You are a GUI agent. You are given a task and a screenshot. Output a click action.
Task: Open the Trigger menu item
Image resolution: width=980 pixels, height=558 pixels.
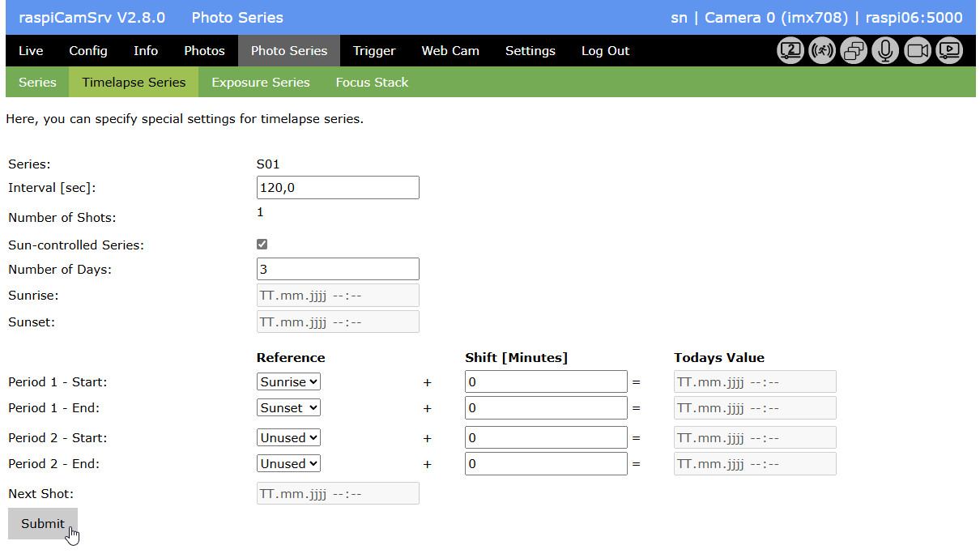pos(374,51)
